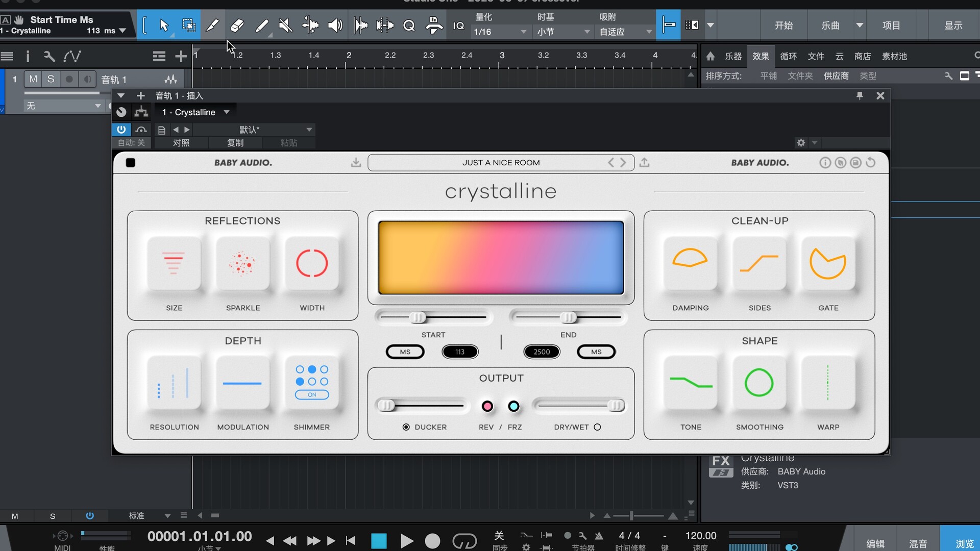The image size is (980, 551).
Task: Solo track 1 with S button
Action: click(51, 79)
